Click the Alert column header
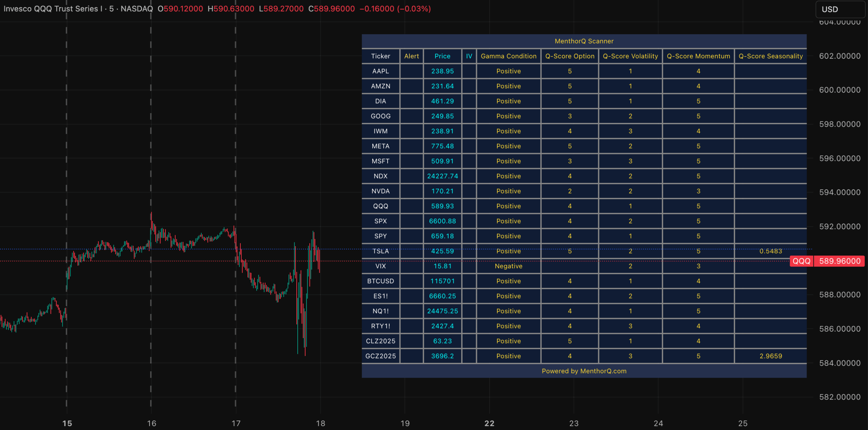This screenshot has width=868, height=430. point(412,56)
